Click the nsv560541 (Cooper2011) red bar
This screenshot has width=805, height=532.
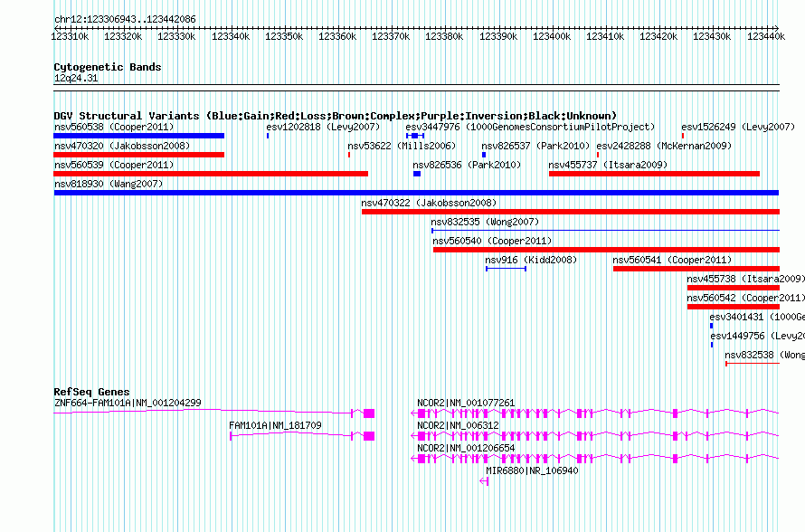(696, 269)
